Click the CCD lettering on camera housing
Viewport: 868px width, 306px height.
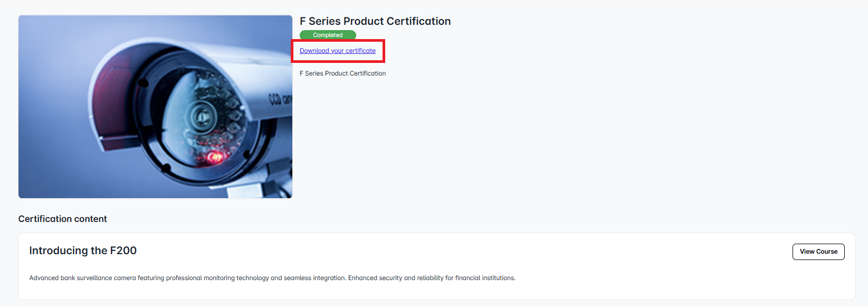[x=279, y=99]
